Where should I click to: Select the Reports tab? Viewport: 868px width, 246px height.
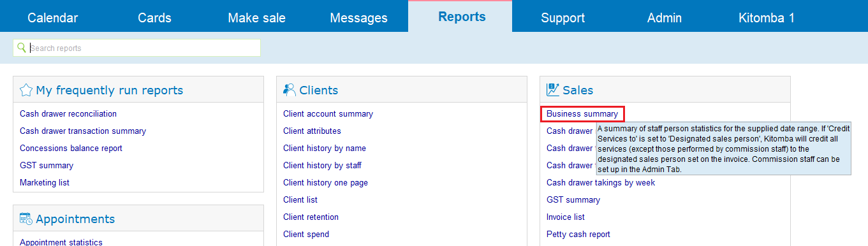462,17
